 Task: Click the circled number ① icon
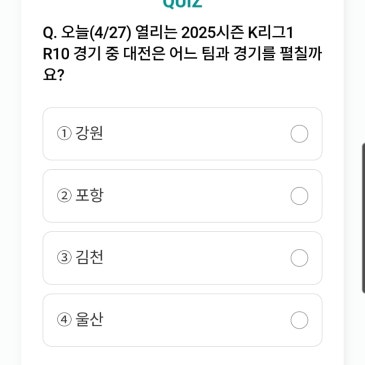(64, 134)
